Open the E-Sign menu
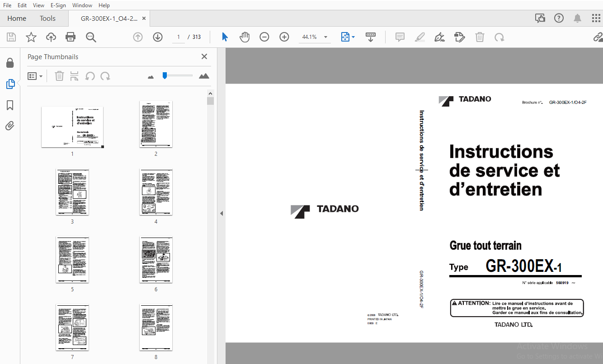 coord(58,5)
